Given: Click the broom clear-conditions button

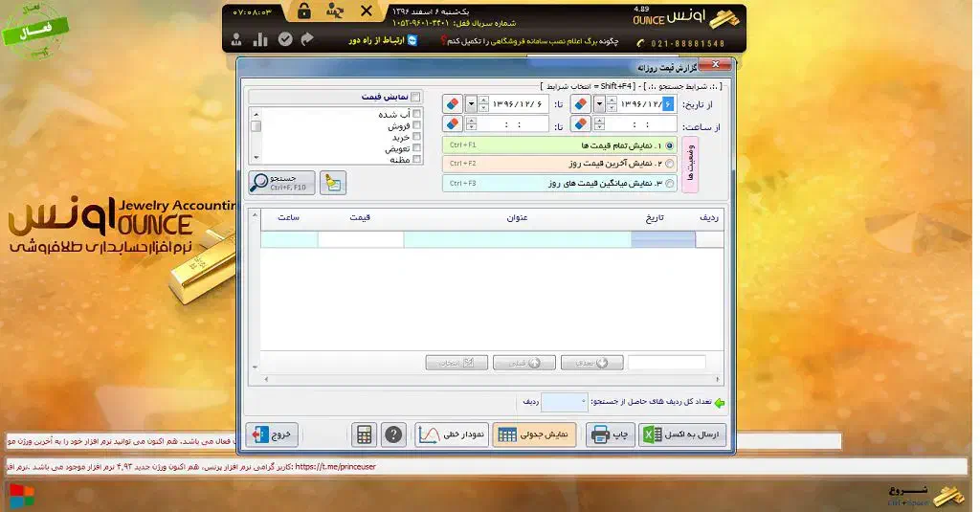Looking at the screenshot, I should [332, 183].
